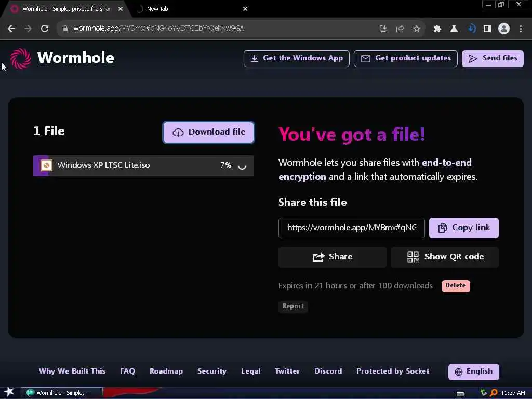
Task: Click the taskbar star start button
Action: (9, 392)
